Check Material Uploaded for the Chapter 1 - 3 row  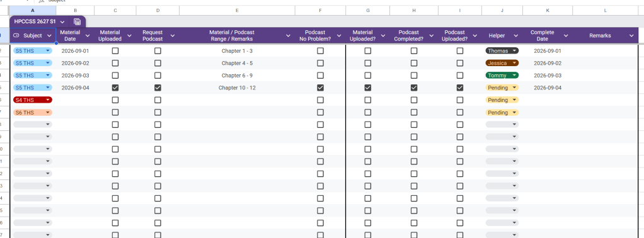[x=115, y=51]
